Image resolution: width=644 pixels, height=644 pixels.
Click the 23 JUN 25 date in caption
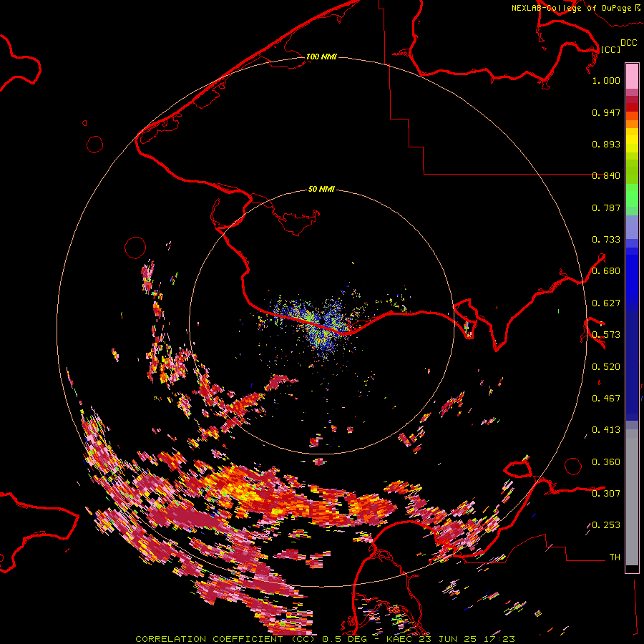tap(448, 639)
